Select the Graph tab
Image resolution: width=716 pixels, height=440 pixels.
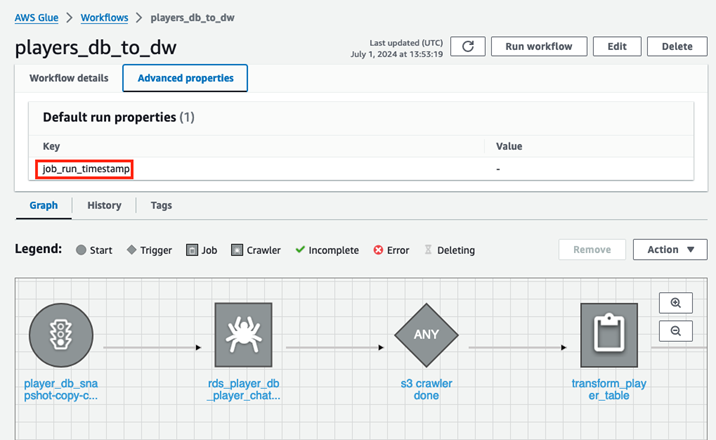pyautogui.click(x=44, y=205)
